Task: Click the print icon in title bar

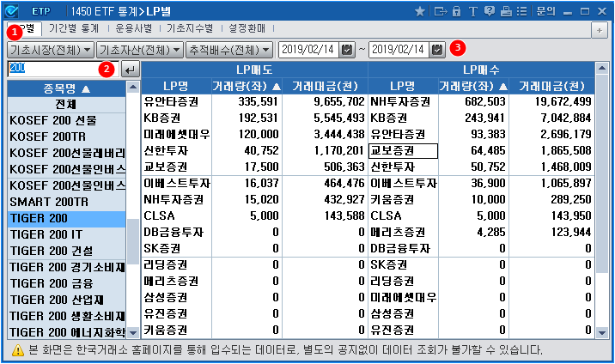Action: click(506, 11)
